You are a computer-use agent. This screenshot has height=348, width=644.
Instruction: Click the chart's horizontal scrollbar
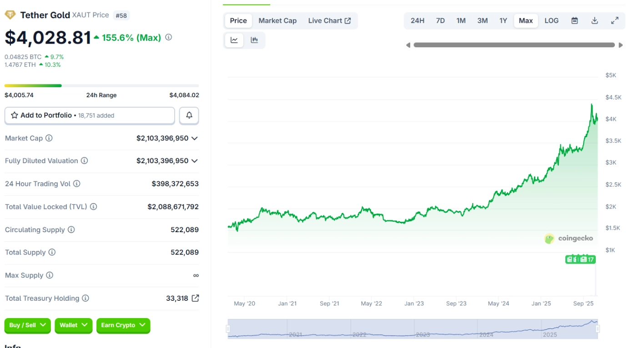click(x=514, y=45)
